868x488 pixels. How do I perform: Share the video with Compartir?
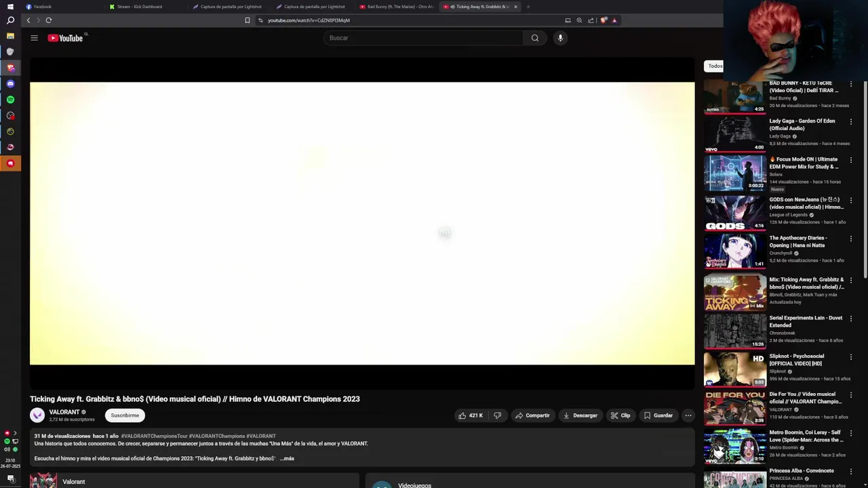[x=532, y=415]
